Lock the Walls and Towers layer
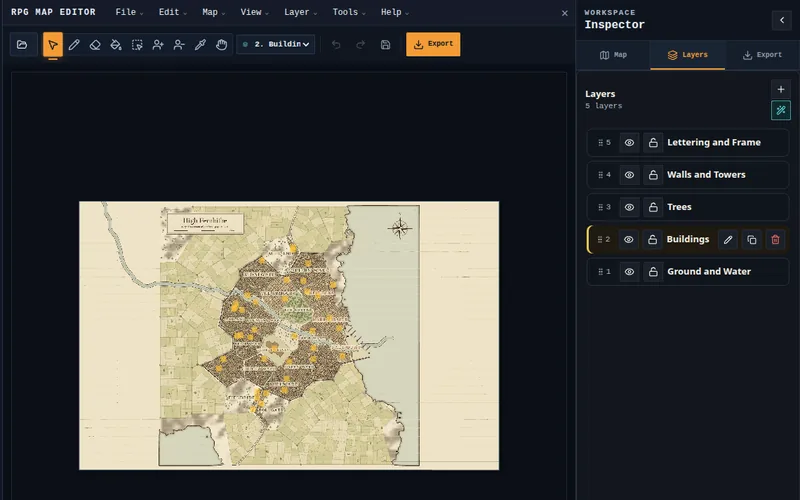Screen dimensions: 800x500 (653, 175)
